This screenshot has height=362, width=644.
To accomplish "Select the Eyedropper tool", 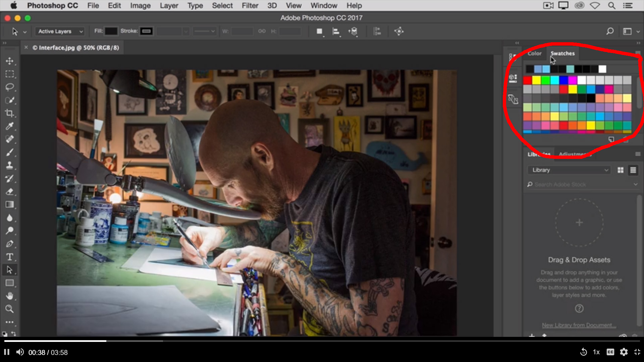I will [x=10, y=126].
